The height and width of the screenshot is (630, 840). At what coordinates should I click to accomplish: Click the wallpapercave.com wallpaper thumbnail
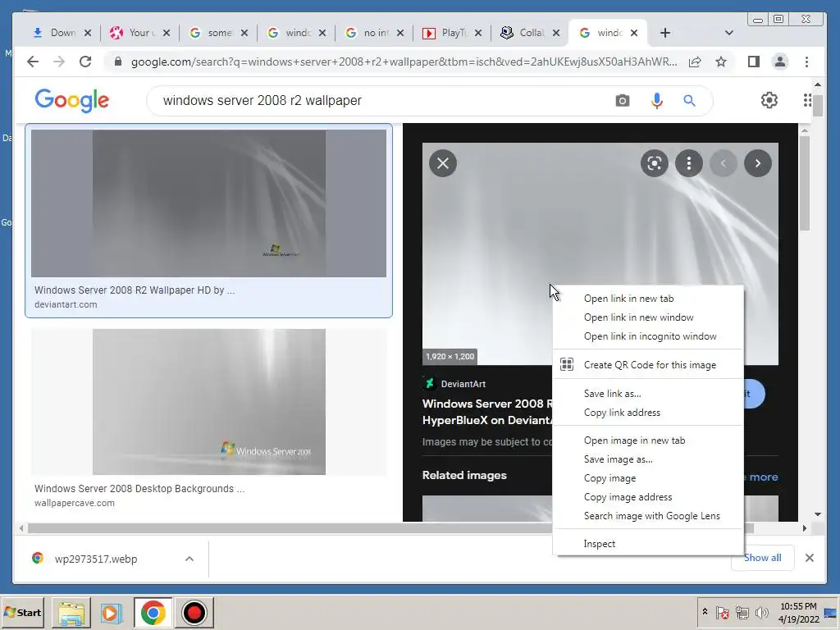pyautogui.click(x=208, y=402)
